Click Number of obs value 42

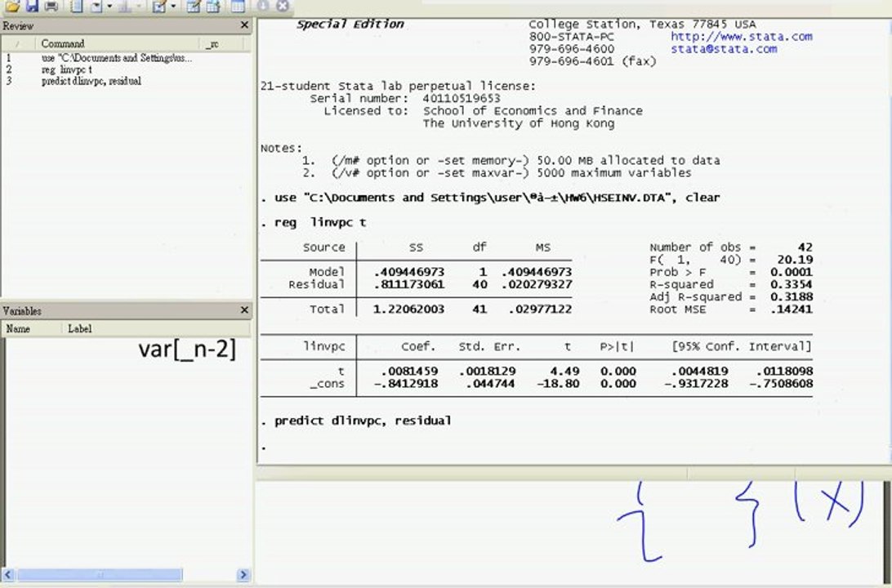[x=805, y=247]
